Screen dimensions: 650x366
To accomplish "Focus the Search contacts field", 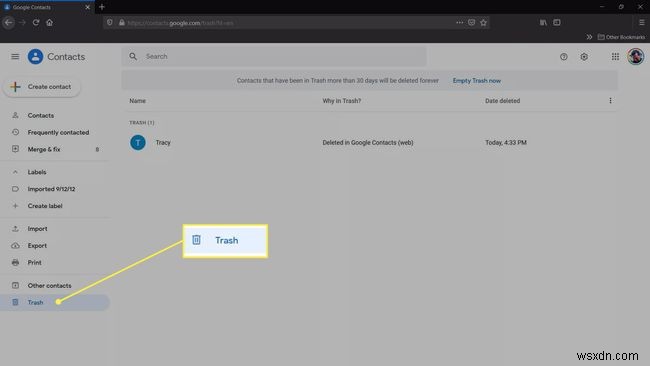I will (274, 56).
